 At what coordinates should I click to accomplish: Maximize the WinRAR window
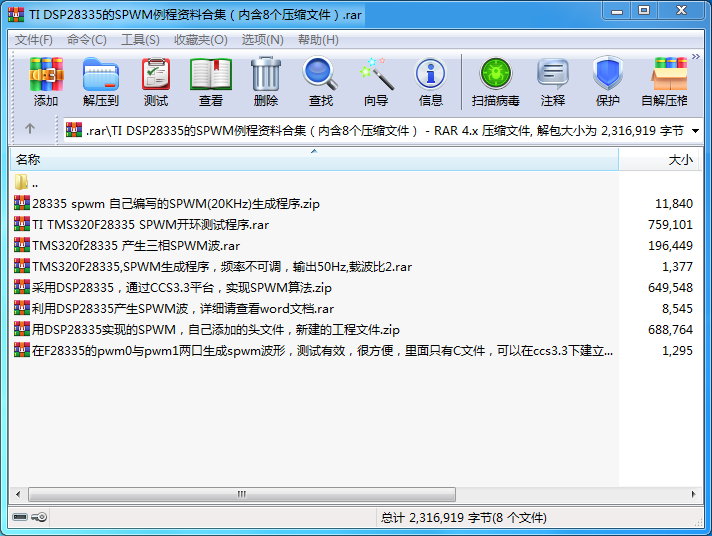(x=644, y=11)
